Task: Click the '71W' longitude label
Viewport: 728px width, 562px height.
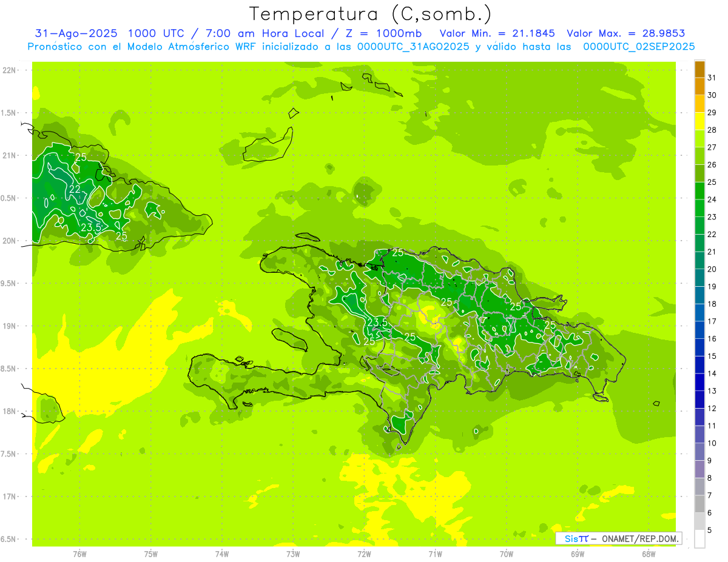Action: click(x=435, y=554)
